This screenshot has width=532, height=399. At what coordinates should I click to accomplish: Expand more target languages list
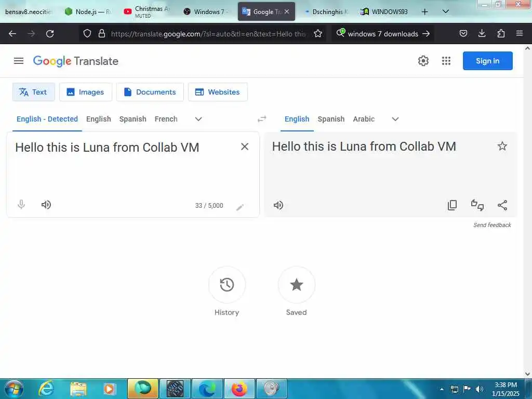pyautogui.click(x=395, y=119)
